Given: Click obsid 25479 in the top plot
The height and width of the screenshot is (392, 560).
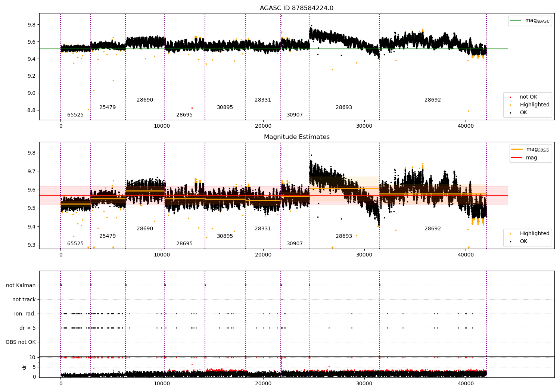Looking at the screenshot, I should coord(108,108).
